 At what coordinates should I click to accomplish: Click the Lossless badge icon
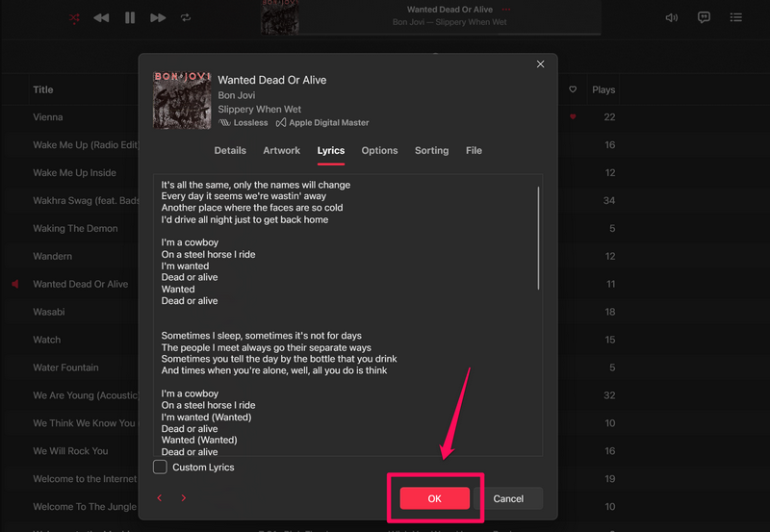[x=224, y=123]
